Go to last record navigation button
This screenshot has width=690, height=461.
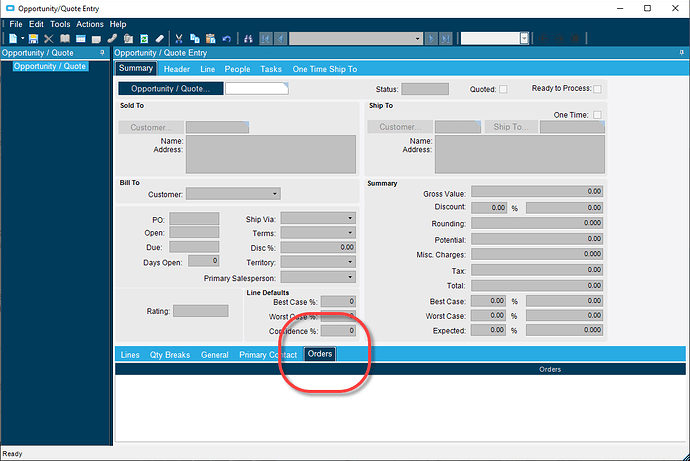click(446, 39)
